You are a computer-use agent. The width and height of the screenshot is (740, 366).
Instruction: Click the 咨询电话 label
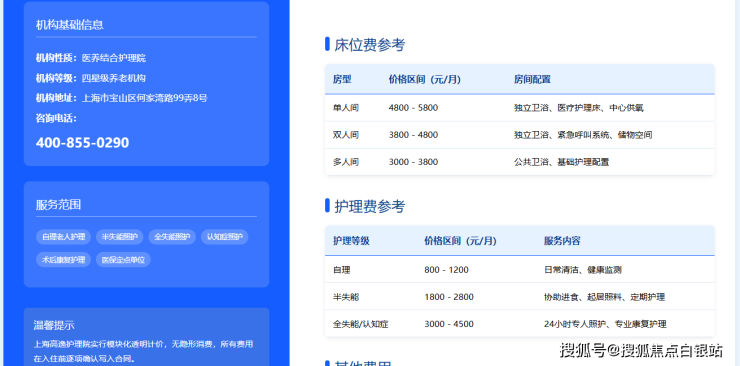pos(56,118)
